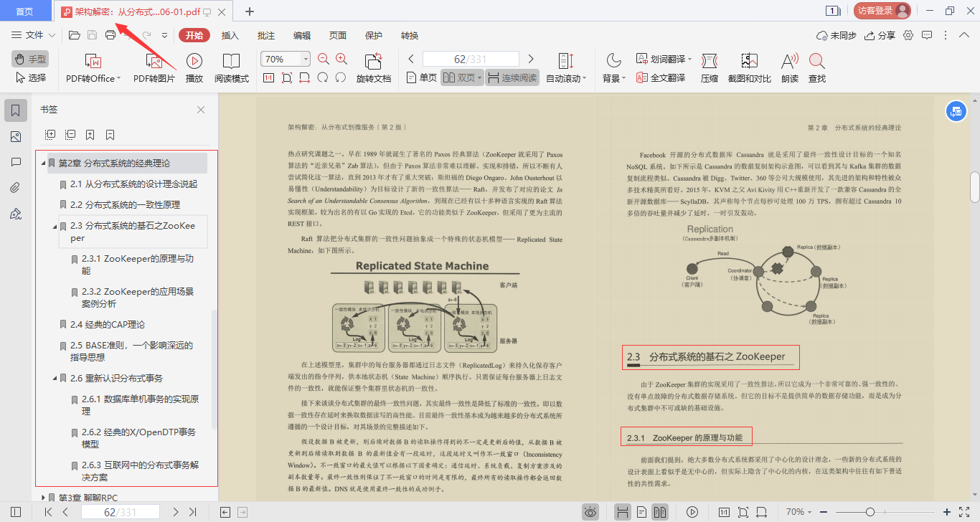The width and height of the screenshot is (980, 522).
Task: Click the 分享 share button
Action: pos(880,35)
